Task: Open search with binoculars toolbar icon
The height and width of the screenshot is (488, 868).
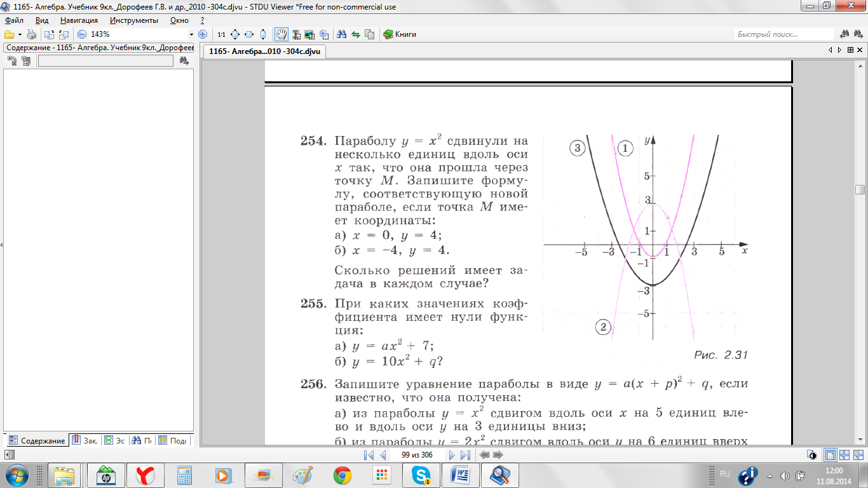Action: click(341, 34)
